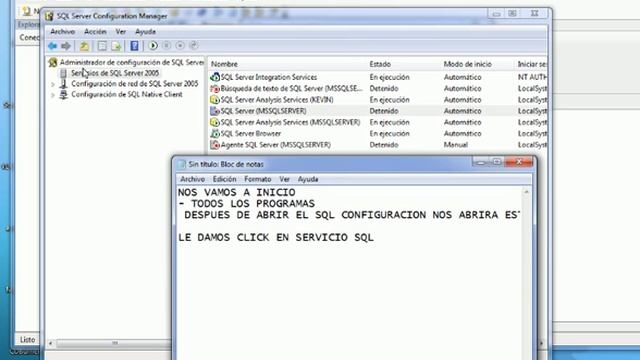Click the SQL Server Integration Services row icon

[x=215, y=77]
